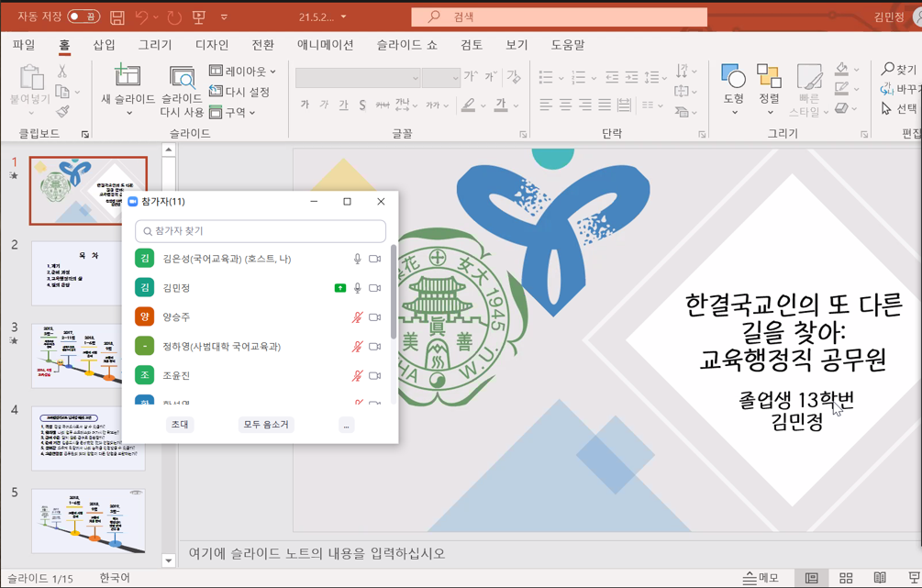The image size is (922, 588).
Task: Click the Cut scissors icon
Action: (61, 72)
